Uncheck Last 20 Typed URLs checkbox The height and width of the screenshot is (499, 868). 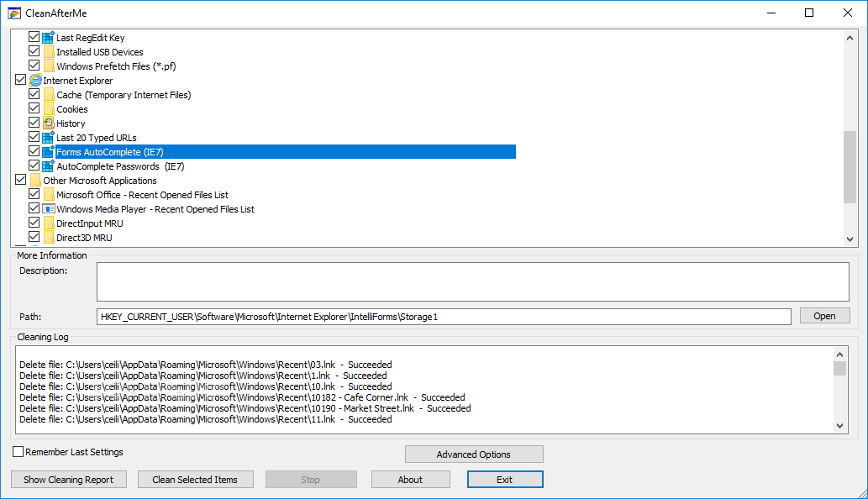[x=34, y=137]
